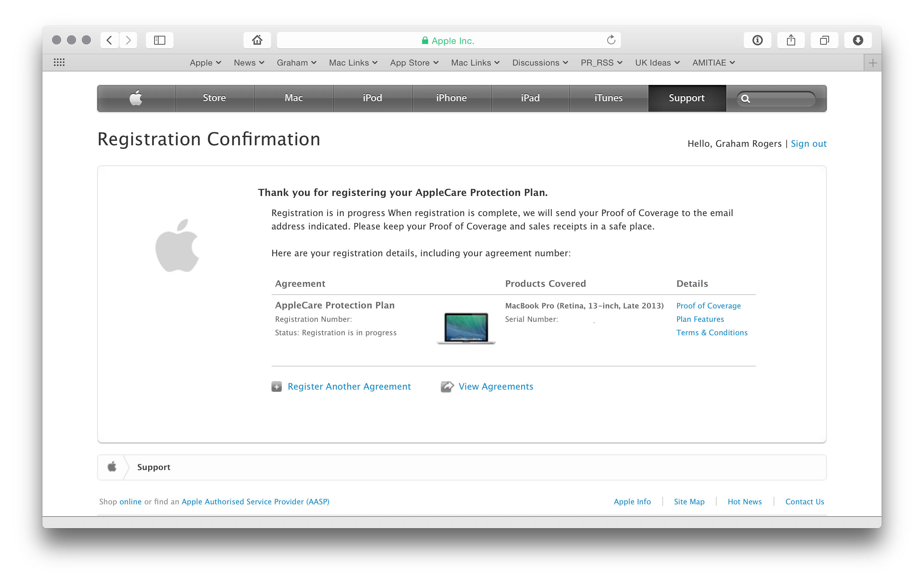This screenshot has width=924, height=587.
Task: Expand the News bookmarks folder
Action: [x=249, y=63]
